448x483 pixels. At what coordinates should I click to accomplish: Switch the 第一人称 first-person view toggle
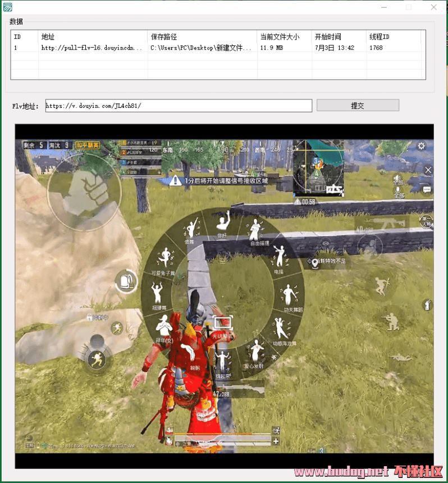click(427, 221)
